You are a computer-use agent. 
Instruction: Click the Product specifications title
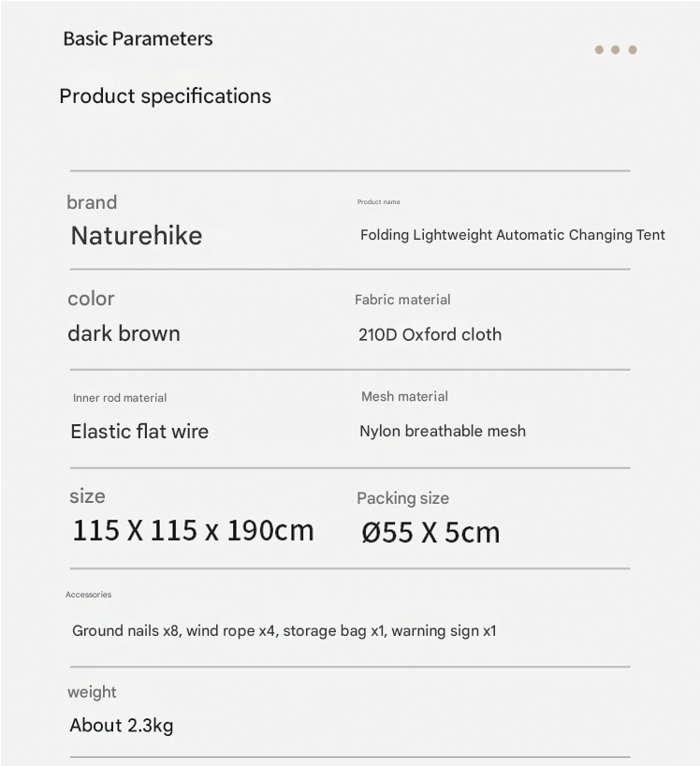pyautogui.click(x=165, y=96)
